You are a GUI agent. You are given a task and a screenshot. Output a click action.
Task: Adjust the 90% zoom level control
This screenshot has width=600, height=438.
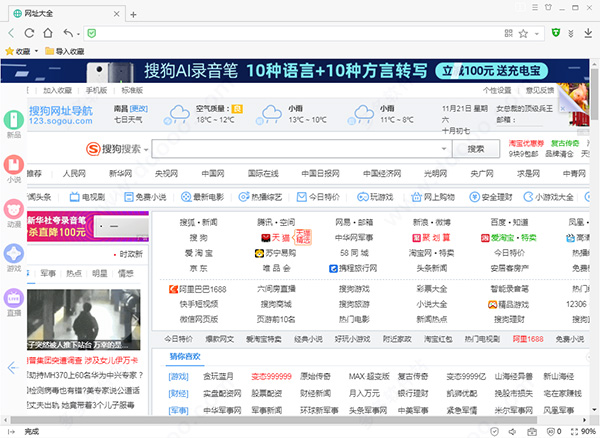click(583, 431)
